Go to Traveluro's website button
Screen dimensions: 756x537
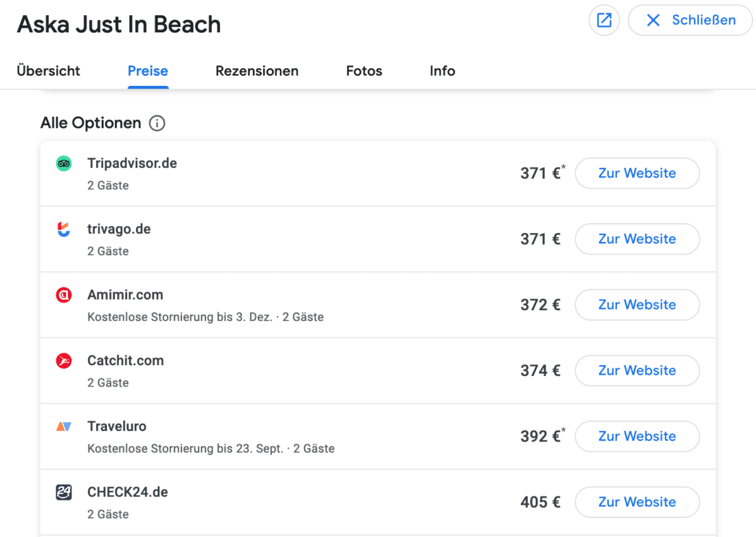click(x=637, y=436)
